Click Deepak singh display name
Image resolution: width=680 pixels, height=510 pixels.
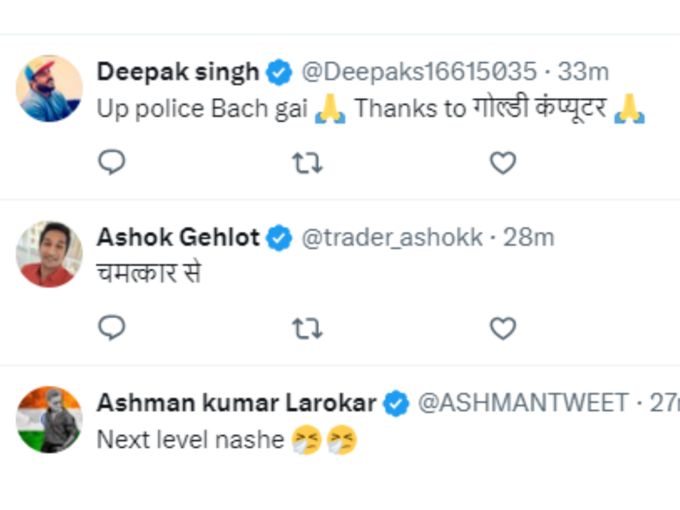click(x=178, y=72)
